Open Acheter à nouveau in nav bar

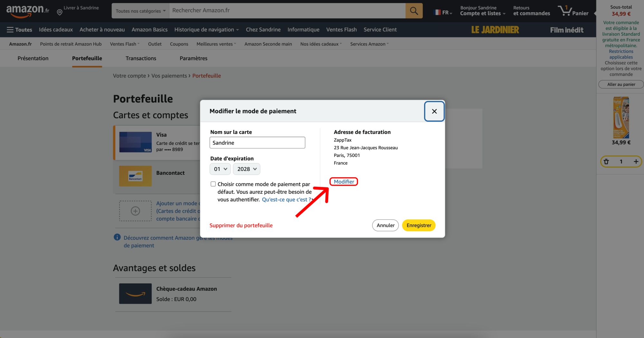pos(102,30)
